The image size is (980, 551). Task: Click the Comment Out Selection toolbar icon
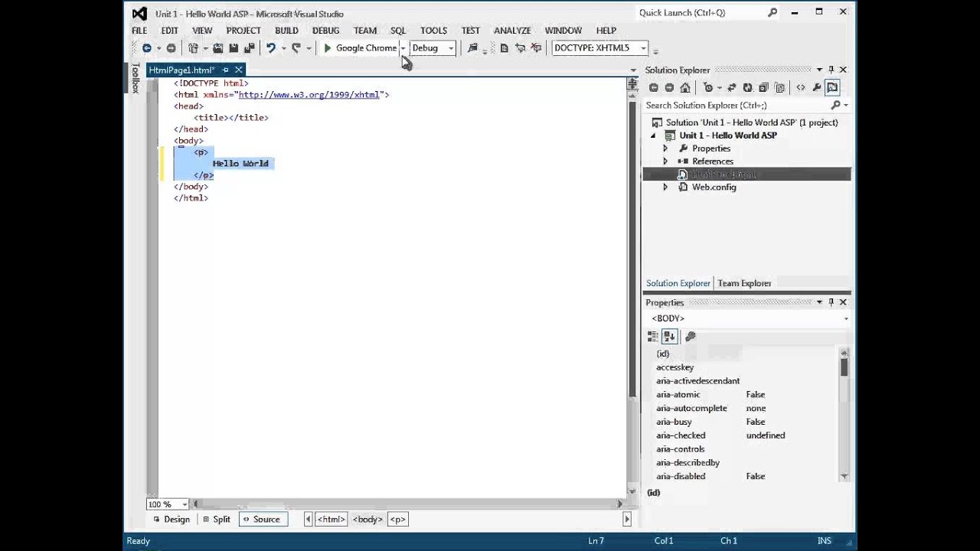[x=521, y=48]
